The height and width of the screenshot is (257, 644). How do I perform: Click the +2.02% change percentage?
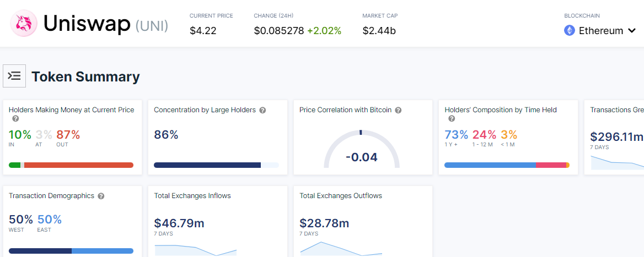pos(324,31)
